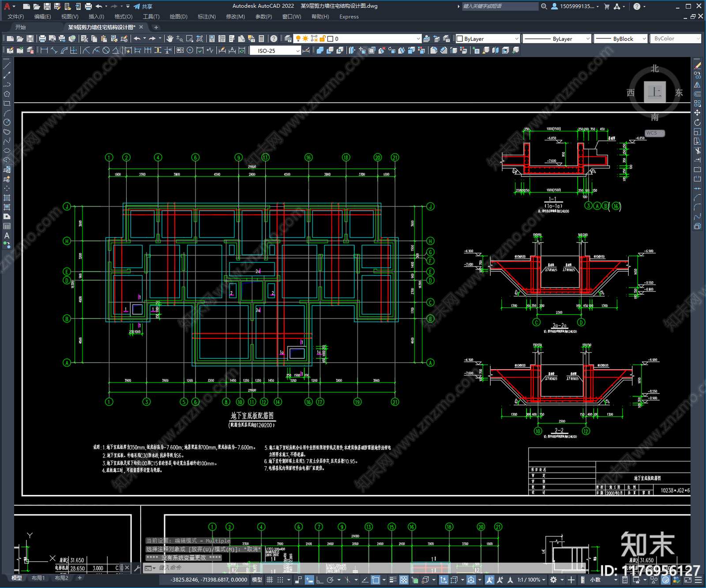Open the ByLayer color dropdown
The height and width of the screenshot is (588, 706).
pos(488,39)
